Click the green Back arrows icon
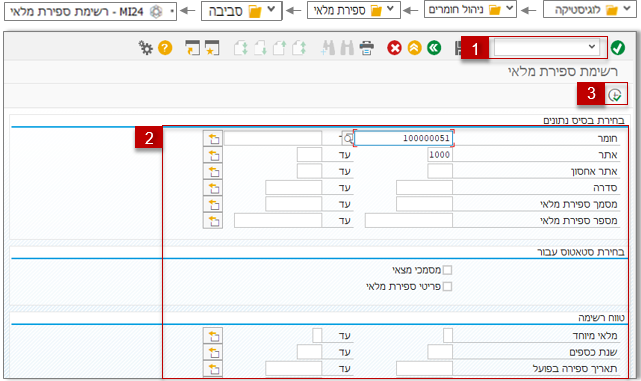Viewport: 641px width, 381px height. 434,48
